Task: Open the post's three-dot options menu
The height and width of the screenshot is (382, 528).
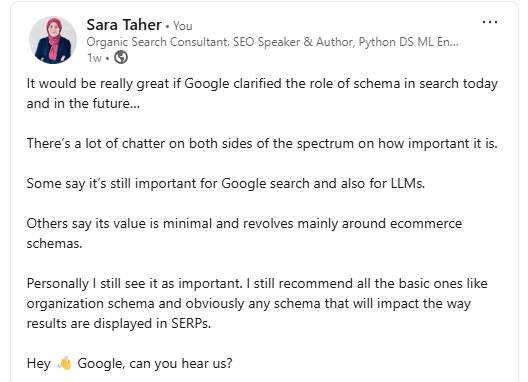Action: [490, 22]
